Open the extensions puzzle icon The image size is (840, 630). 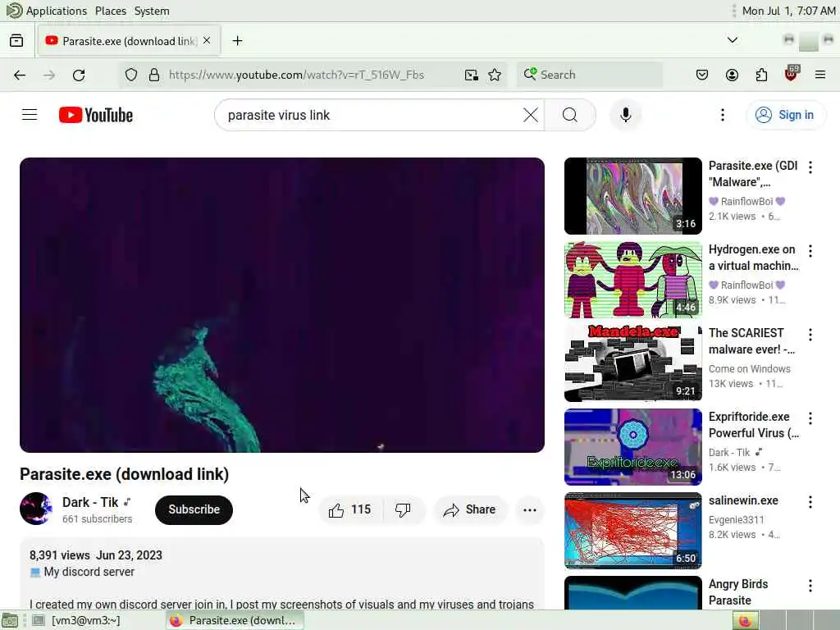coord(761,75)
